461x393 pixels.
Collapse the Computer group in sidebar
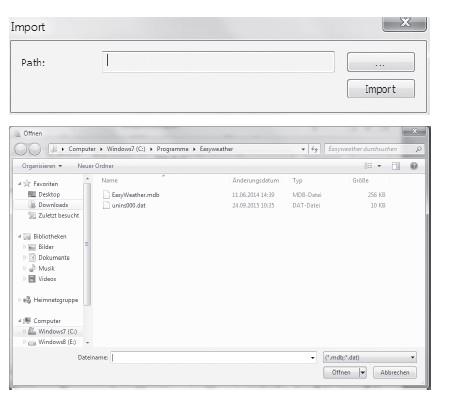pyautogui.click(x=19, y=321)
